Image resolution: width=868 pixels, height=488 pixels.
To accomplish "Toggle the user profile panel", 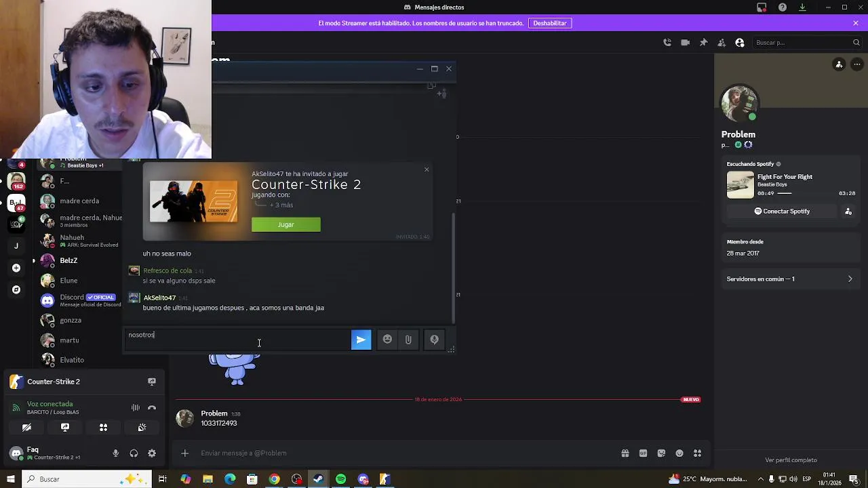I will click(x=740, y=43).
